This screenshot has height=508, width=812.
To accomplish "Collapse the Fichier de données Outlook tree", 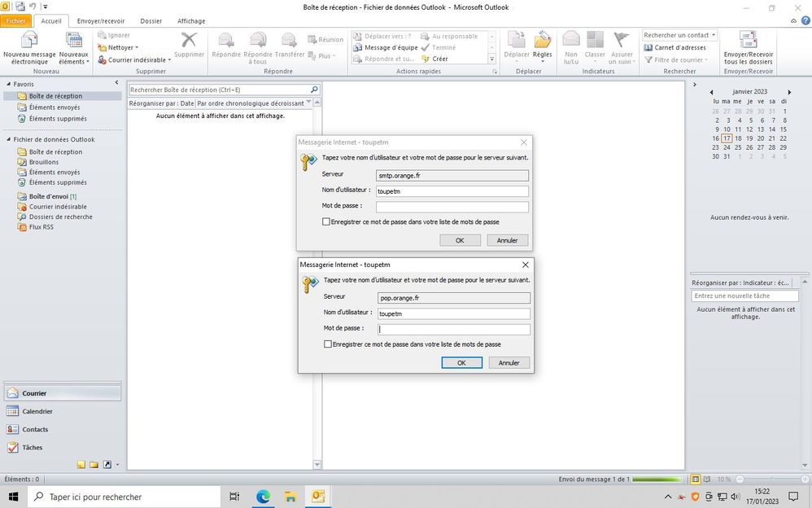I will (x=8, y=139).
